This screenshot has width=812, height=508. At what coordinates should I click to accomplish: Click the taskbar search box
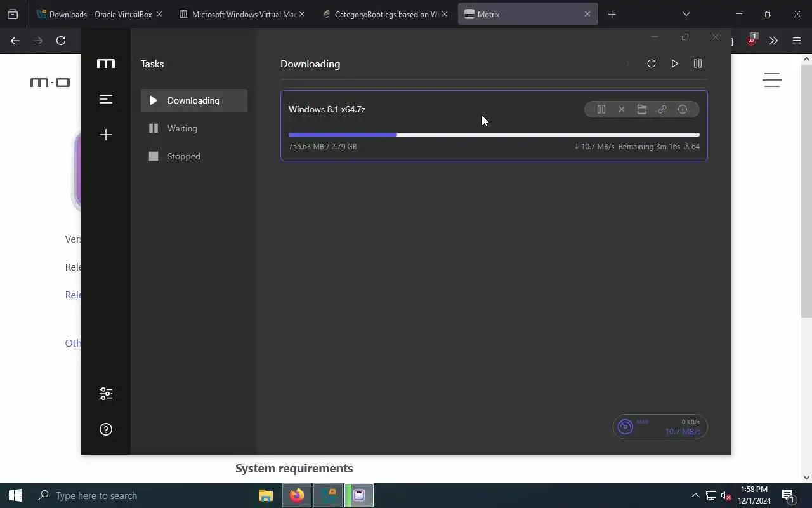point(140,495)
